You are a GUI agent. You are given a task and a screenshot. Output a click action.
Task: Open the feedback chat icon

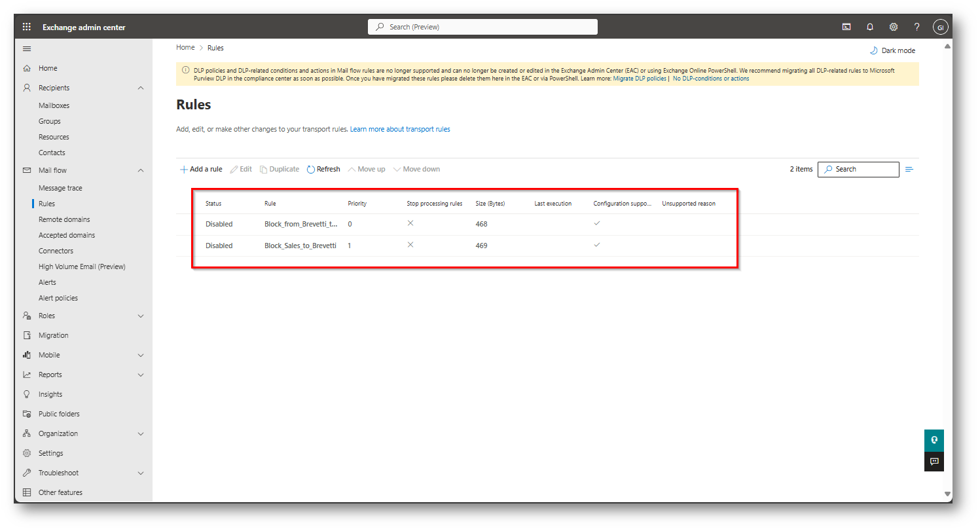934,462
